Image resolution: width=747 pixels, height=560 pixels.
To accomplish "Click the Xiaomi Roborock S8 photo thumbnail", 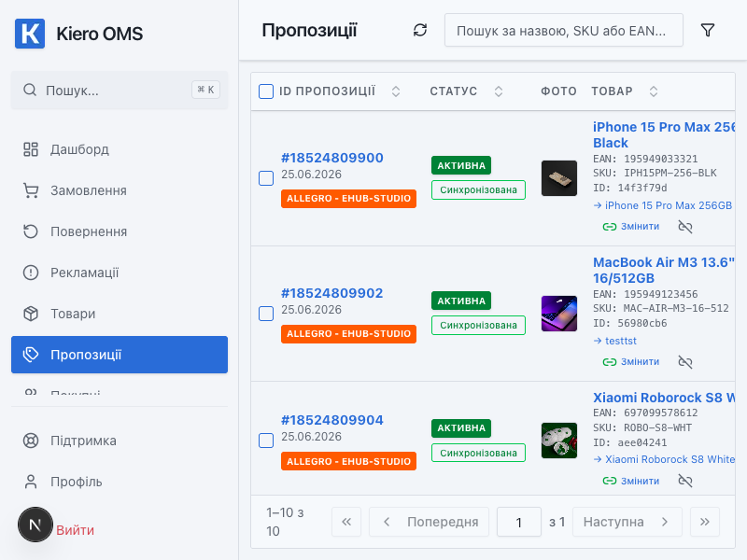I will pyautogui.click(x=559, y=441).
